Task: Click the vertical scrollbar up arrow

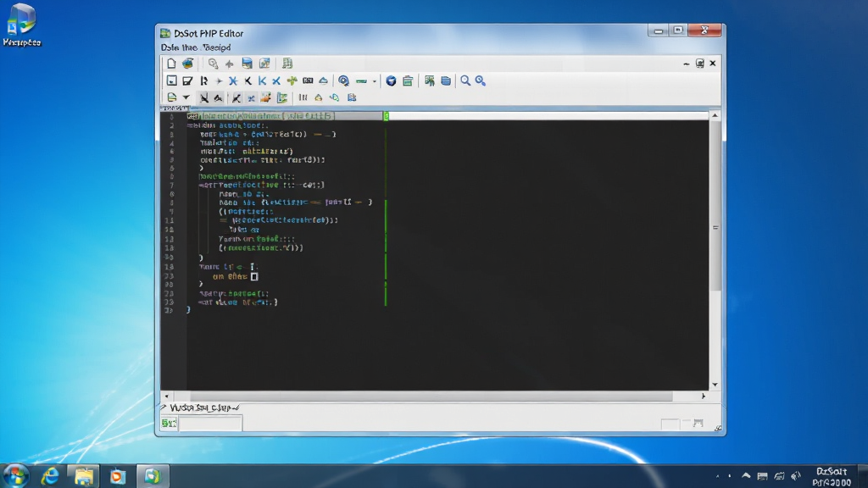Action: tap(715, 115)
